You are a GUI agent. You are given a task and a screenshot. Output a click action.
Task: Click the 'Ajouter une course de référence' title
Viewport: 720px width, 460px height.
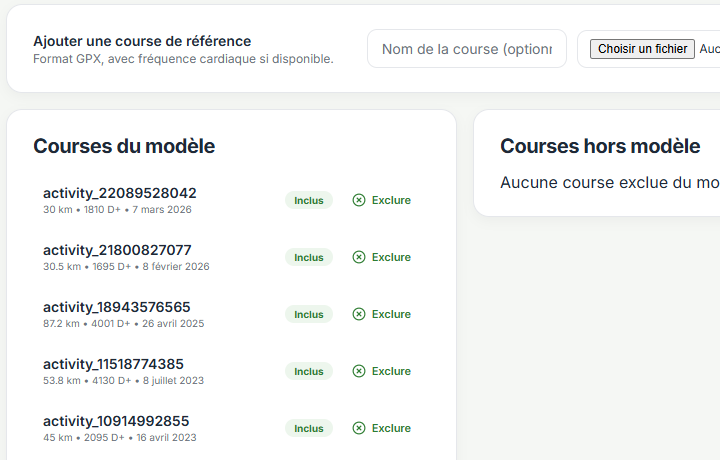coord(142,41)
